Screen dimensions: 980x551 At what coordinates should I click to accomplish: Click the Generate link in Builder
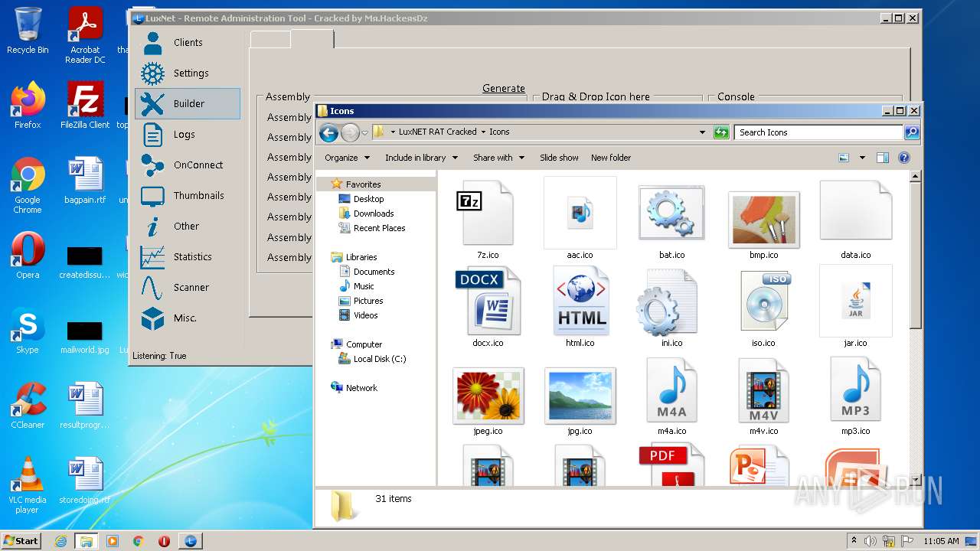click(504, 88)
